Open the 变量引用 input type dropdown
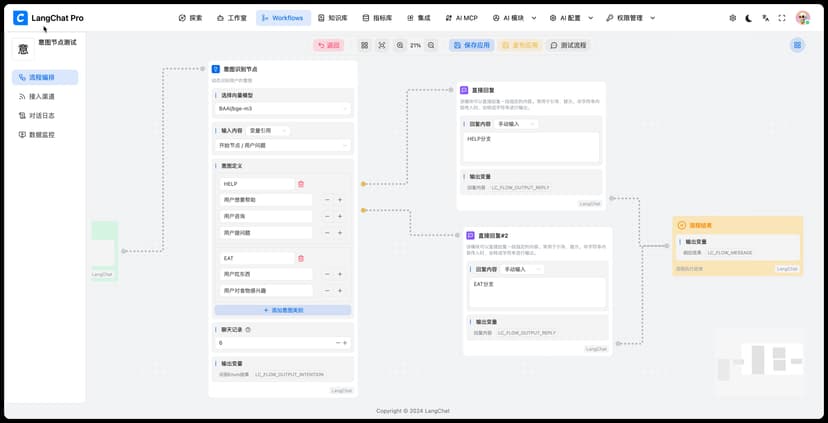The height and width of the screenshot is (423, 828). pyautogui.click(x=268, y=130)
